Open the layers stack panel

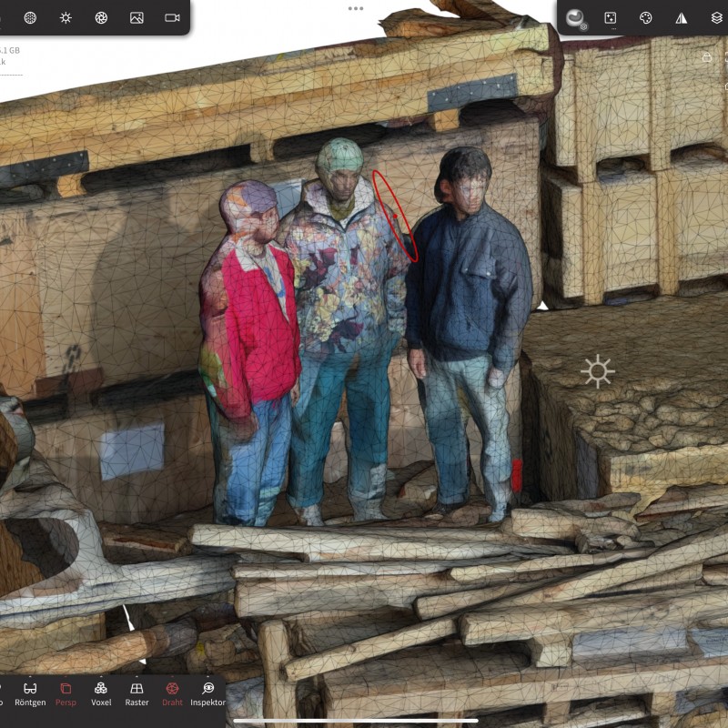coord(715,17)
